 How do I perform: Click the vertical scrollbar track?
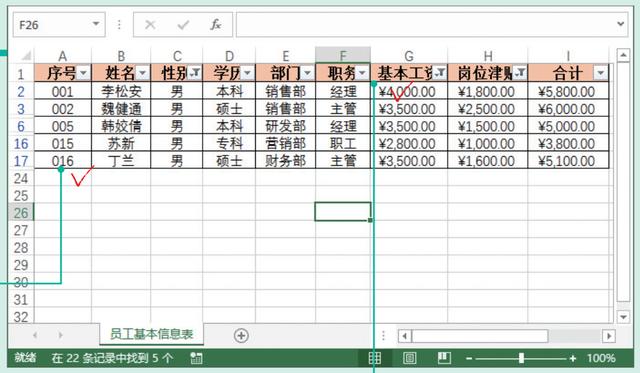623,182
